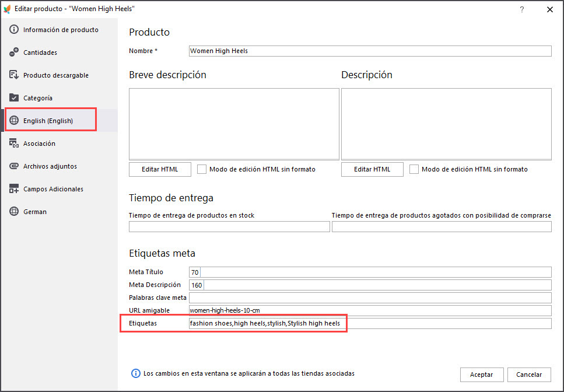Screen dimensions: 564x392
Task: Click the Categoría folder icon
Action: (14, 98)
